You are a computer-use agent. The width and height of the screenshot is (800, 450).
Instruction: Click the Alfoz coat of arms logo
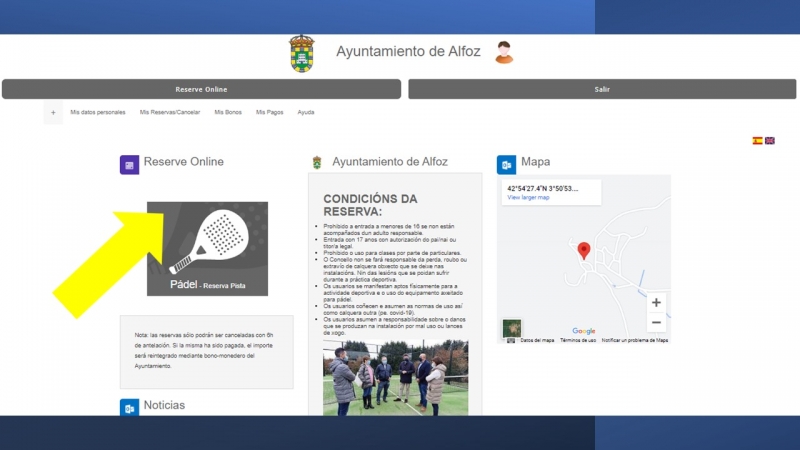301,53
